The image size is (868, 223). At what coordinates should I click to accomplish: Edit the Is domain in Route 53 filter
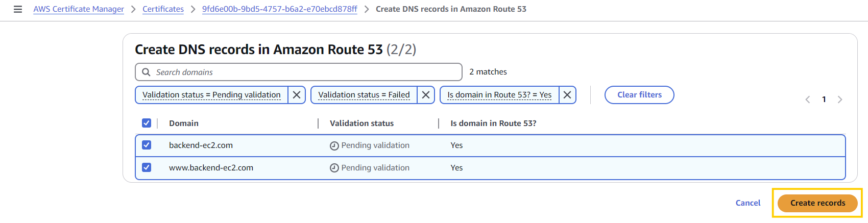(499, 95)
